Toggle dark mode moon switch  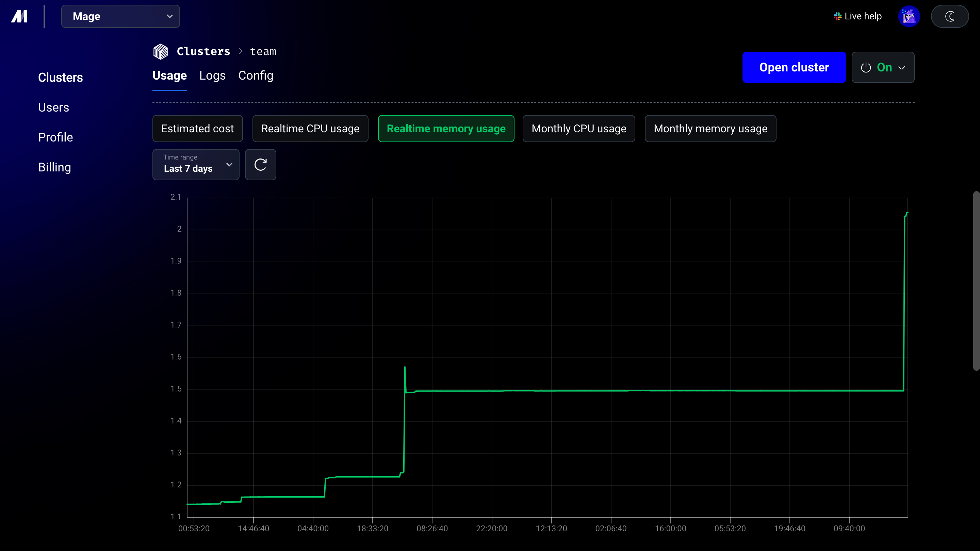pyautogui.click(x=950, y=16)
